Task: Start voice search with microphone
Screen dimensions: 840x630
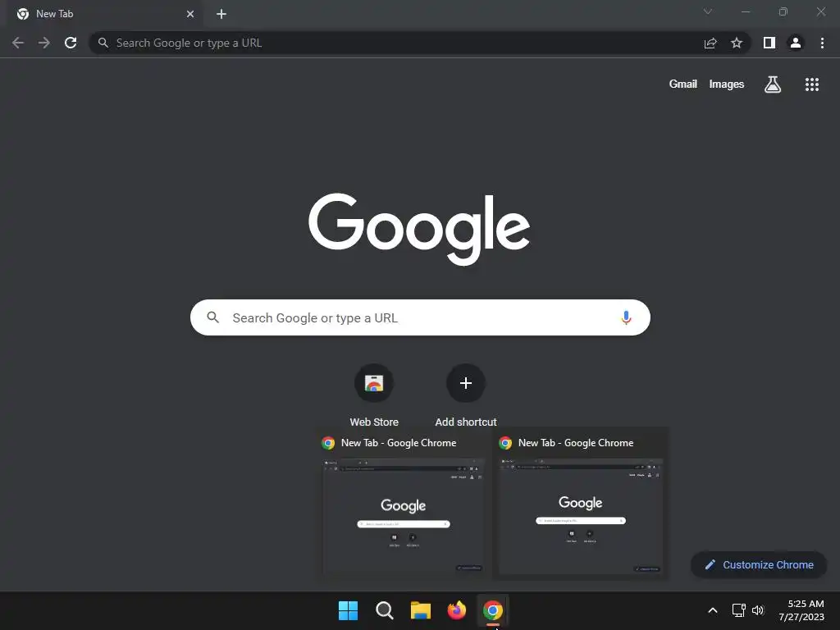Action: coord(626,317)
